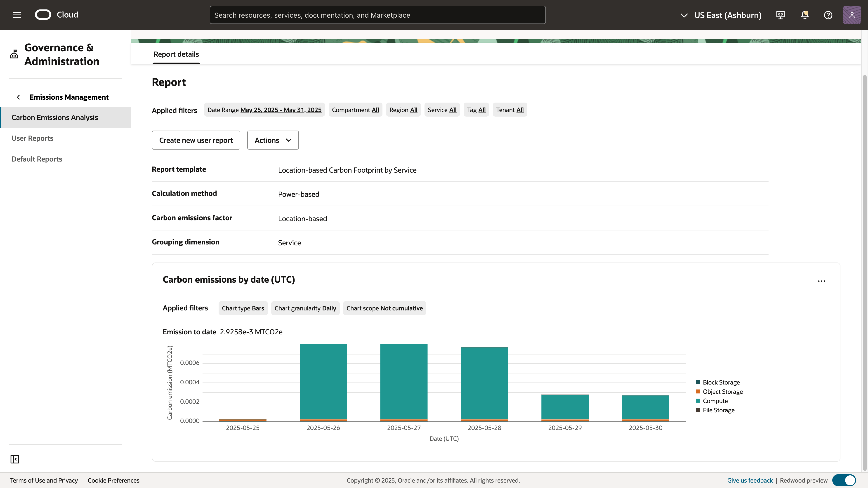The height and width of the screenshot is (488, 868).
Task: Click the search resources input field
Action: [377, 15]
